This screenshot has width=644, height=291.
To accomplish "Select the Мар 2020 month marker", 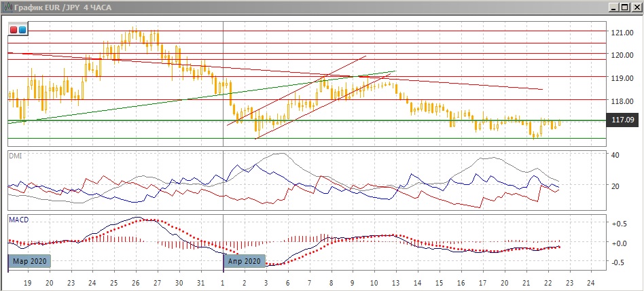I will pos(30,261).
